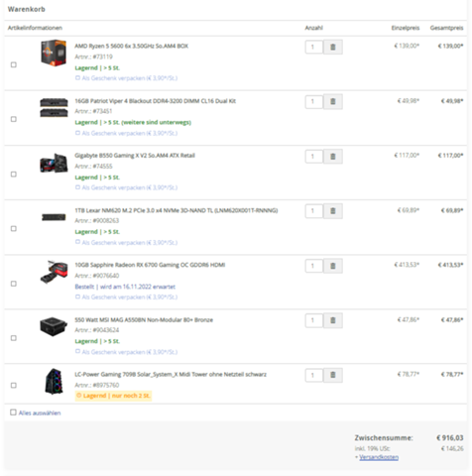Open Sapphire Radeon graphics card thumbnail
Viewport: 472px width, 476px height.
tap(54, 272)
